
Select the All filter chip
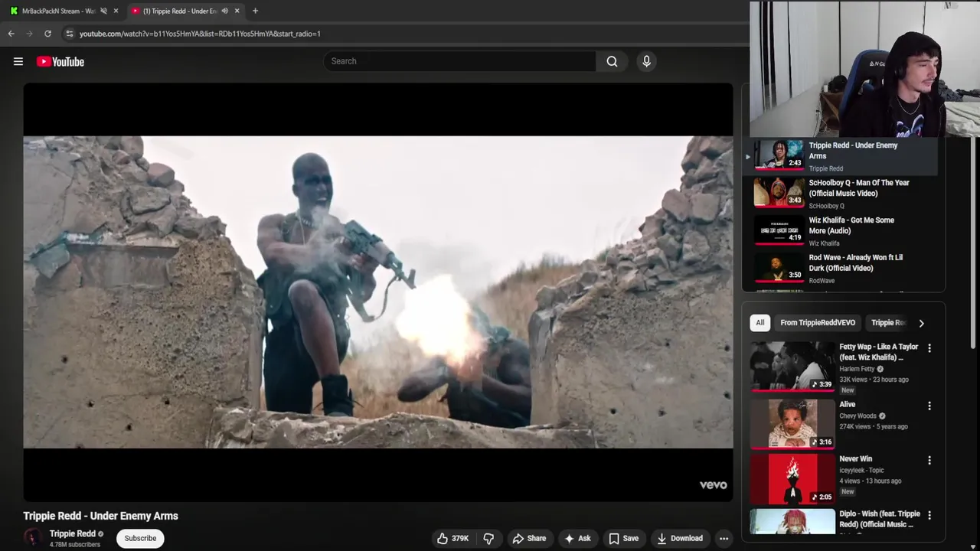pyautogui.click(x=759, y=323)
